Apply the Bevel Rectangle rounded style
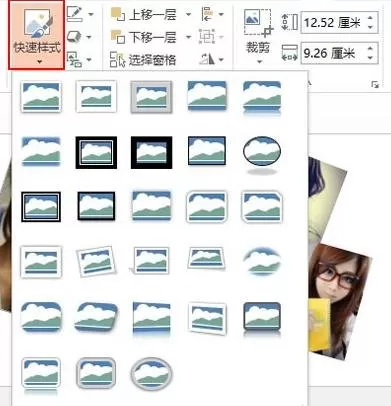The image size is (391, 406). point(41,317)
